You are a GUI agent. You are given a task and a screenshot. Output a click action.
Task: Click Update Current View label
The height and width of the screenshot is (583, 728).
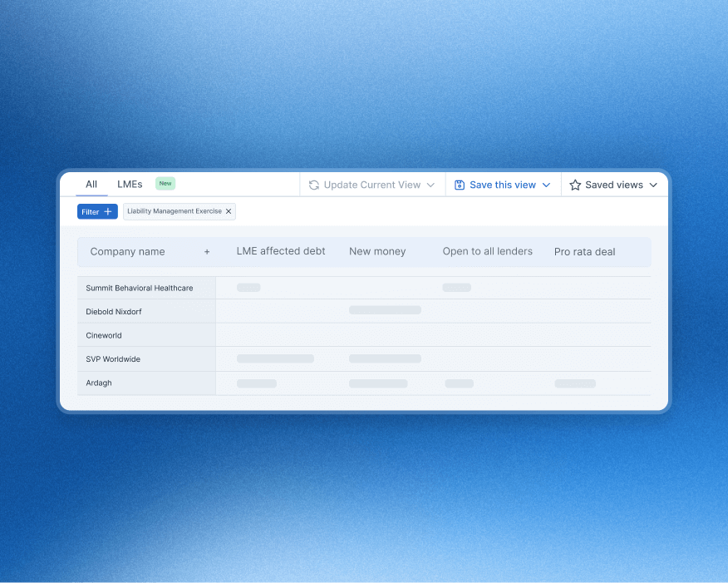(372, 185)
